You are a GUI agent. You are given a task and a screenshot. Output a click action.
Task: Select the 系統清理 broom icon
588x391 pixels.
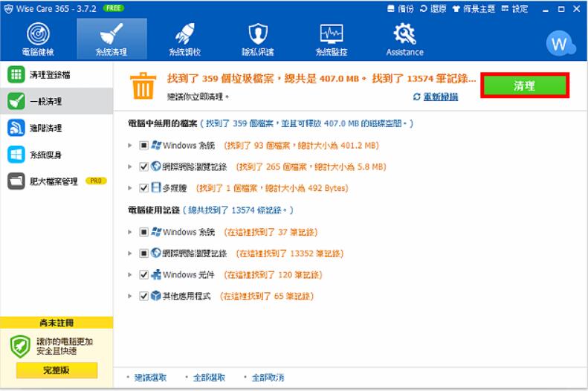(x=112, y=34)
